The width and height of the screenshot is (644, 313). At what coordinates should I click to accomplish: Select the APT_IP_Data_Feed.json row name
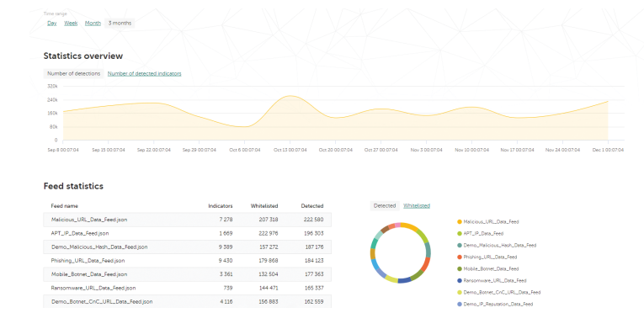(x=80, y=233)
